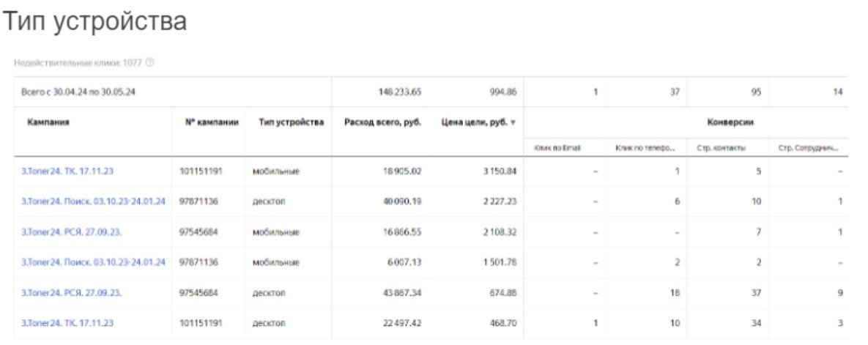
Task: Click the Кампания column header
Action: click(x=48, y=122)
